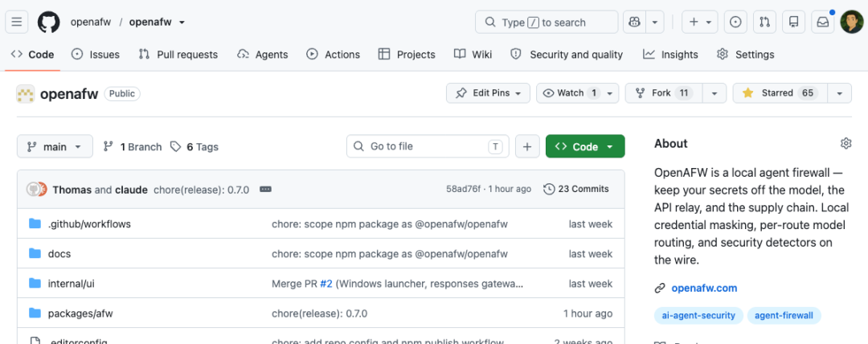Open the packages/afw folder name

(80, 313)
